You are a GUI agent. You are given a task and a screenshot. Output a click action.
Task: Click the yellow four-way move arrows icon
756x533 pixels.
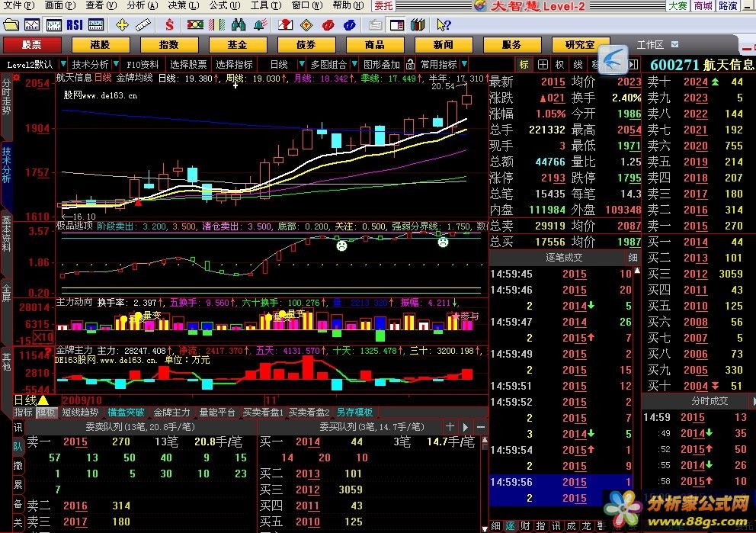122,24
